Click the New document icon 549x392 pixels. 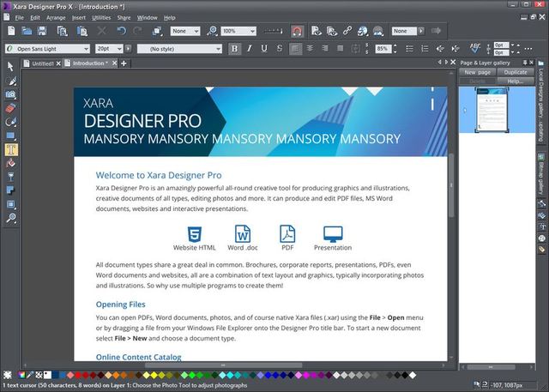11,31
